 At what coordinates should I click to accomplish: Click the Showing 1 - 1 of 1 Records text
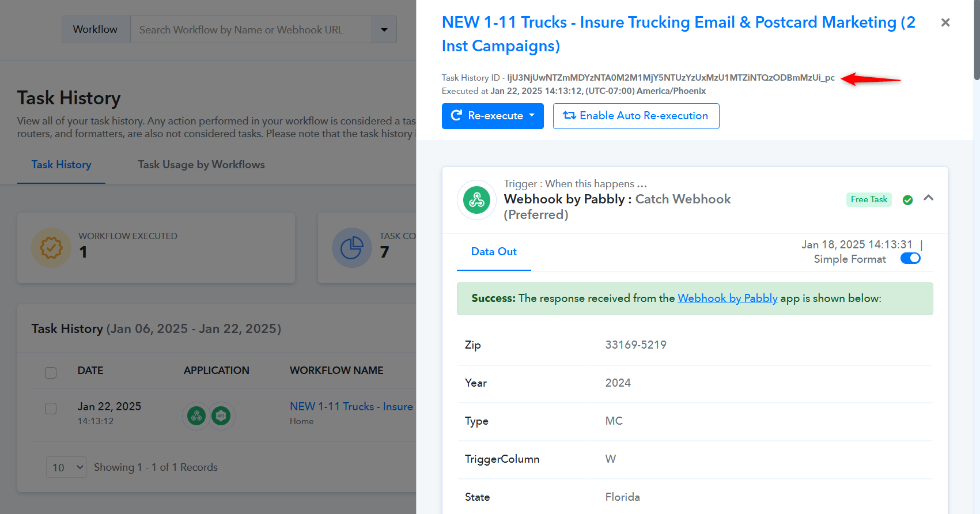coord(156,467)
